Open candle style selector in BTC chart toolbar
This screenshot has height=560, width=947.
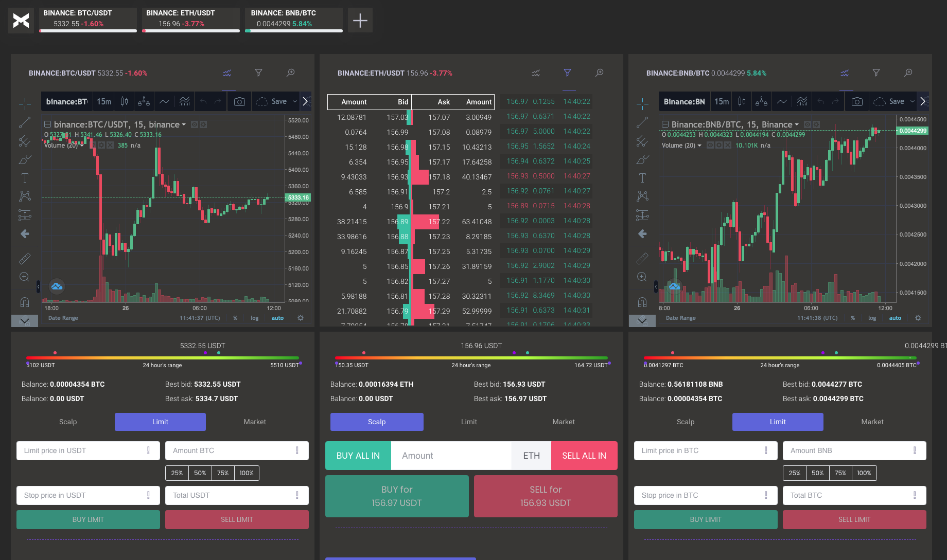tap(124, 101)
